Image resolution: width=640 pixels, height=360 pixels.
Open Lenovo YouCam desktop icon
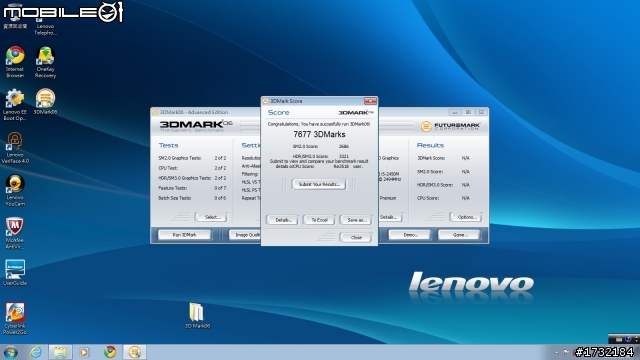point(15,190)
